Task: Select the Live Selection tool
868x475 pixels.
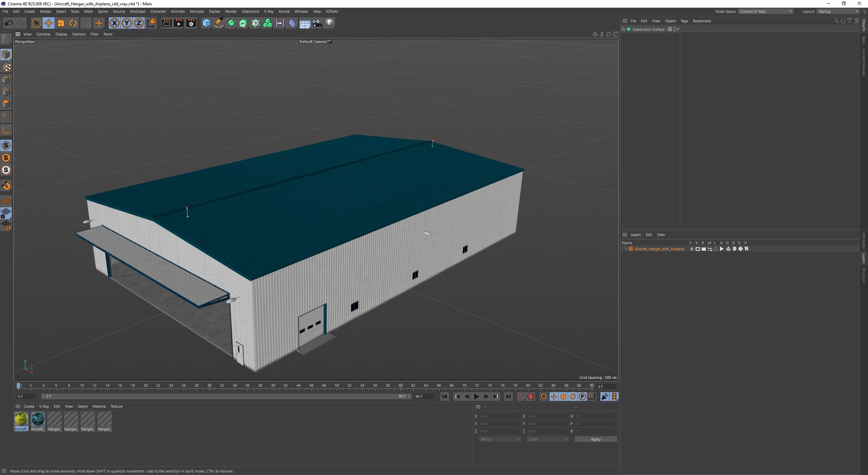Action: 36,23
